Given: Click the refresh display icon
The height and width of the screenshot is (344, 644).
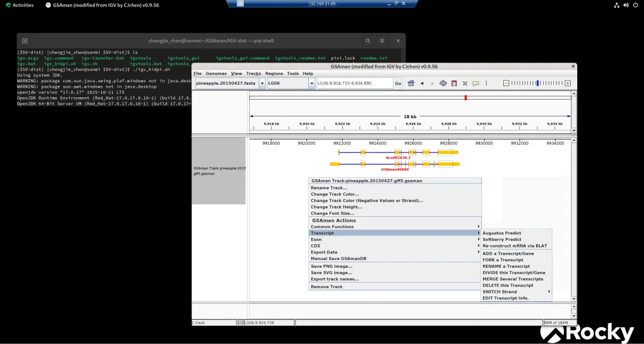Looking at the screenshot, I should 442,83.
